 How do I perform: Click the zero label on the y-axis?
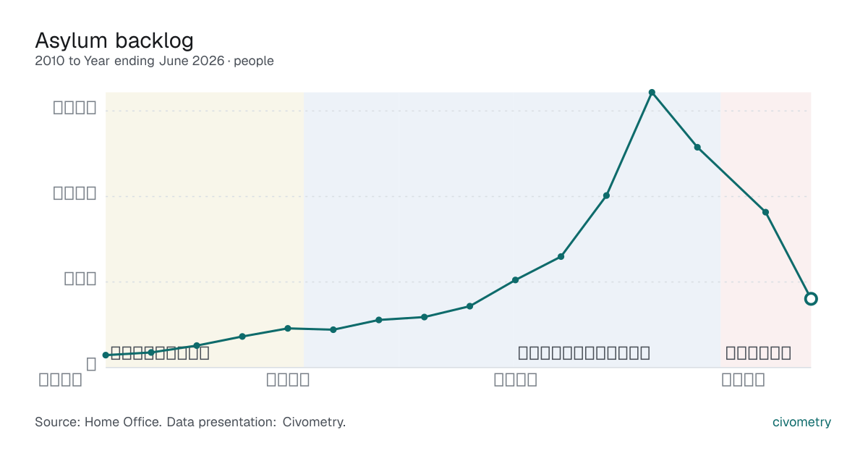[x=91, y=365]
